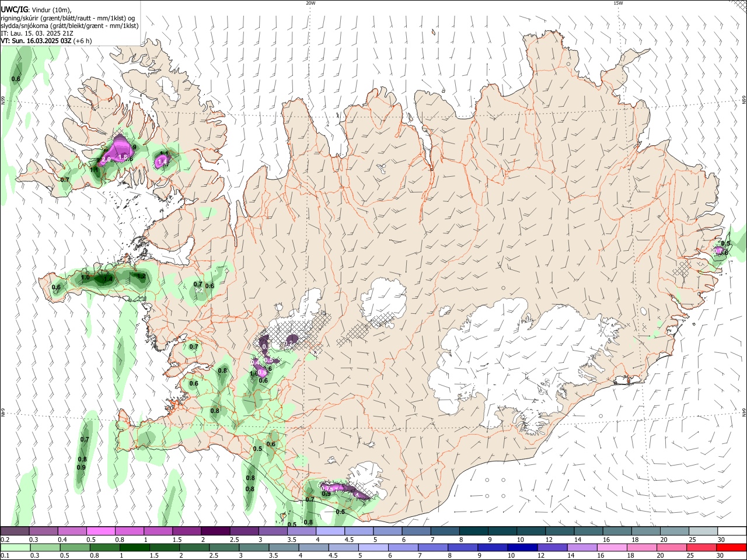Click the dark blue rain swatch for 10–12

pos(522,547)
